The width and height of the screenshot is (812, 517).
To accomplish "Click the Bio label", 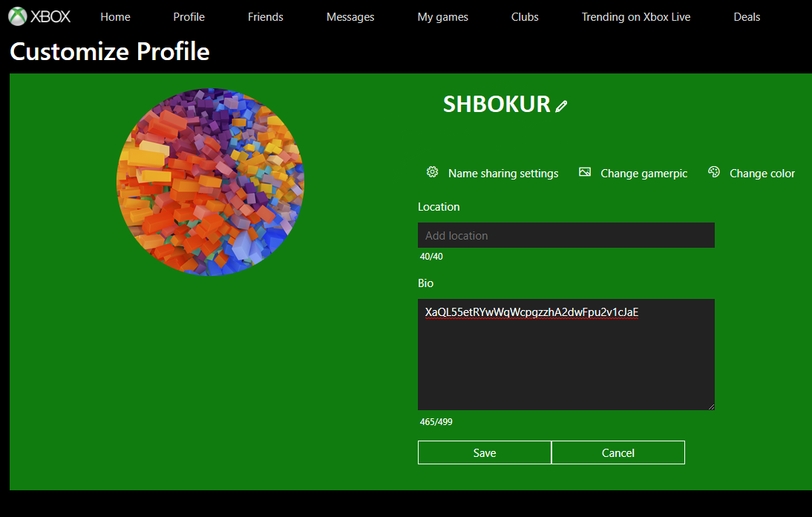I will coord(426,283).
